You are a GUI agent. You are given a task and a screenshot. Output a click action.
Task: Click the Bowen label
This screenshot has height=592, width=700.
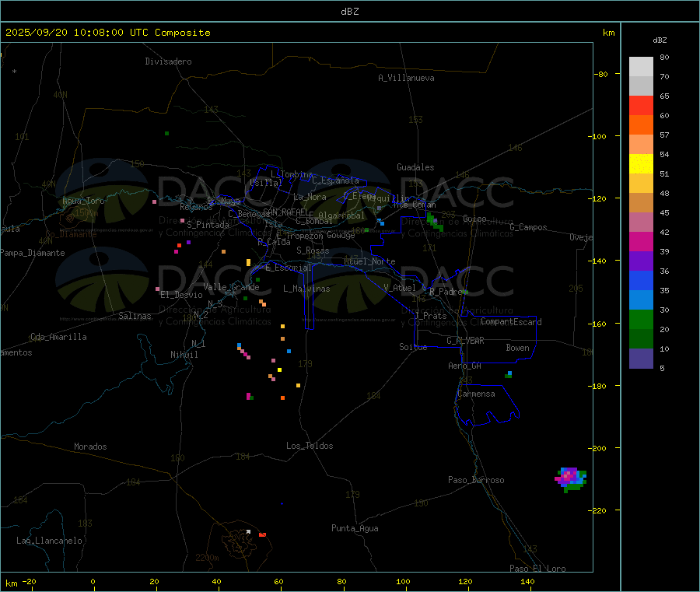coord(517,348)
